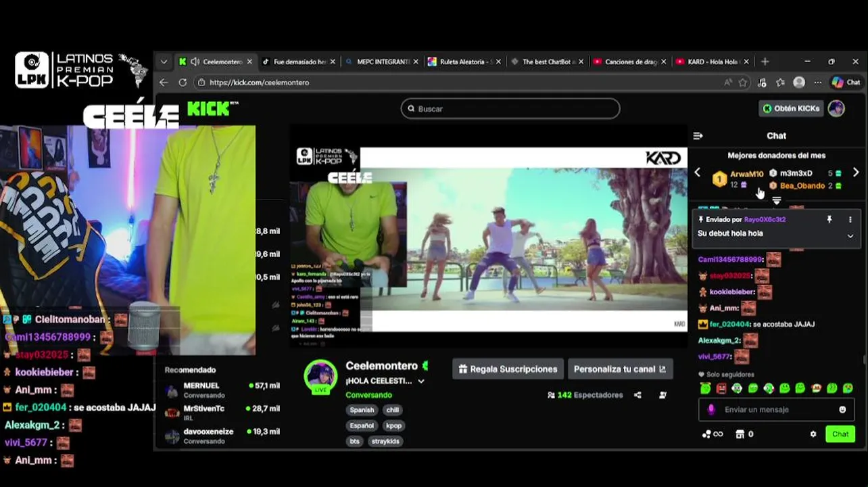This screenshot has height=487, width=868.
Task: Open top donor Bea_Obando
Action: click(802, 186)
